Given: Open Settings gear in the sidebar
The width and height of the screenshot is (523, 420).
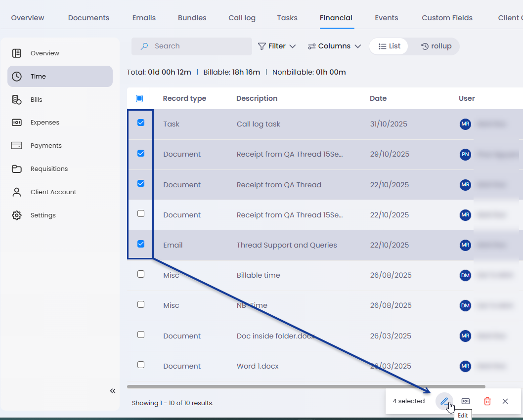Looking at the screenshot, I should pos(43,215).
